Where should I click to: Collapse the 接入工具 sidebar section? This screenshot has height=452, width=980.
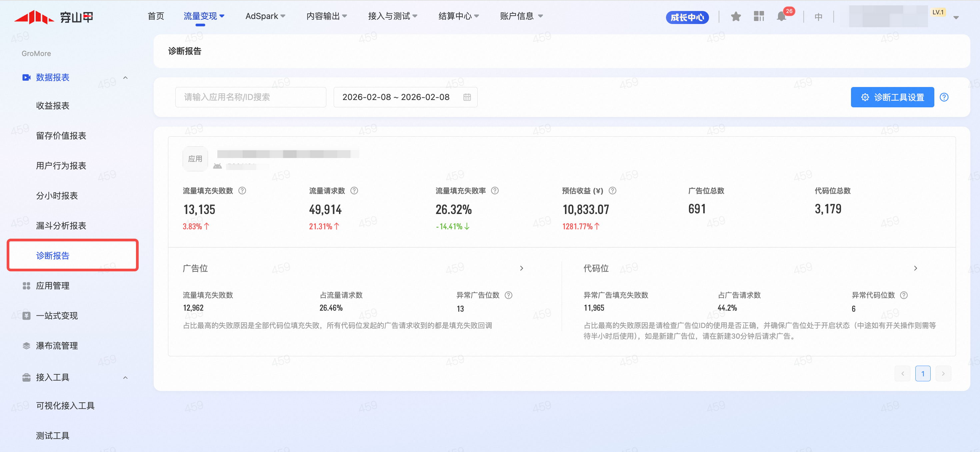click(126, 377)
